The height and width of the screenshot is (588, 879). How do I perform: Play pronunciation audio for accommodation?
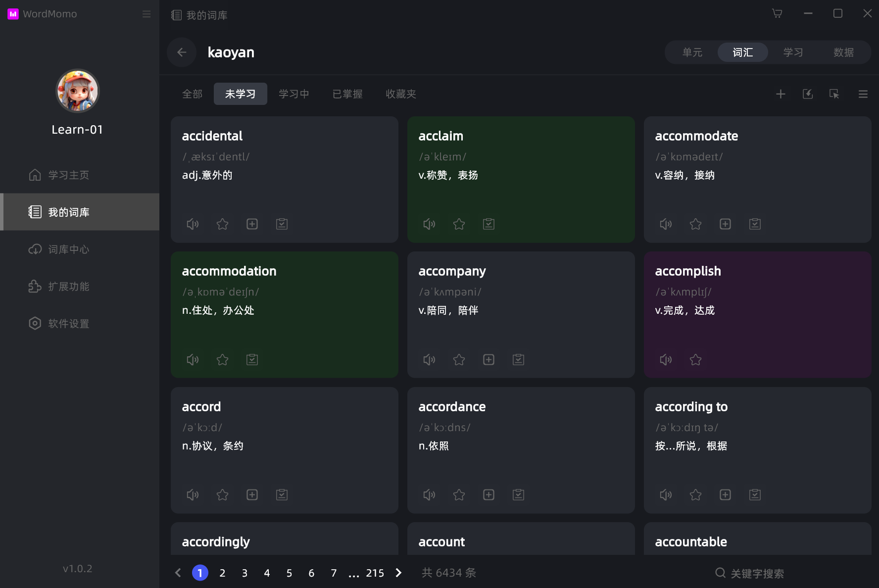193,360
